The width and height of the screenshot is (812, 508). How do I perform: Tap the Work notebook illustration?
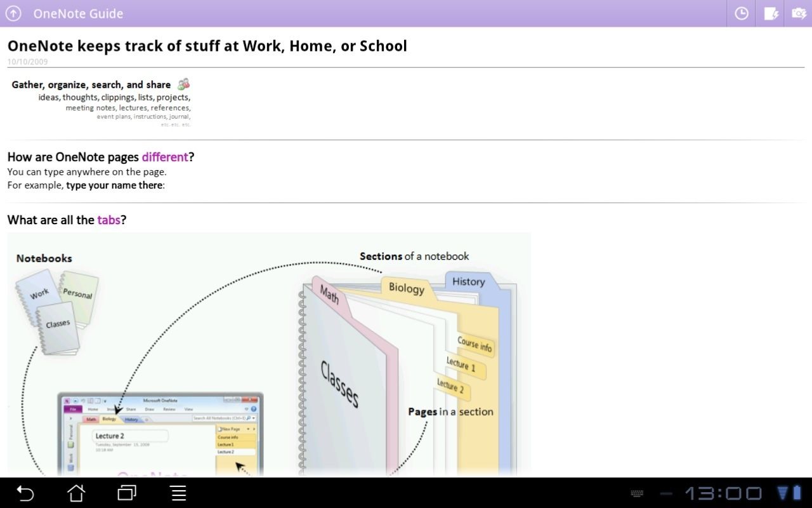[x=39, y=295]
